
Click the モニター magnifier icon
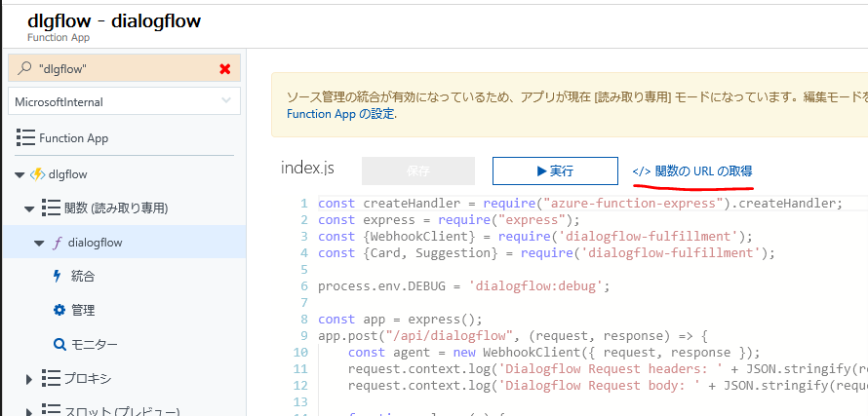[59, 345]
